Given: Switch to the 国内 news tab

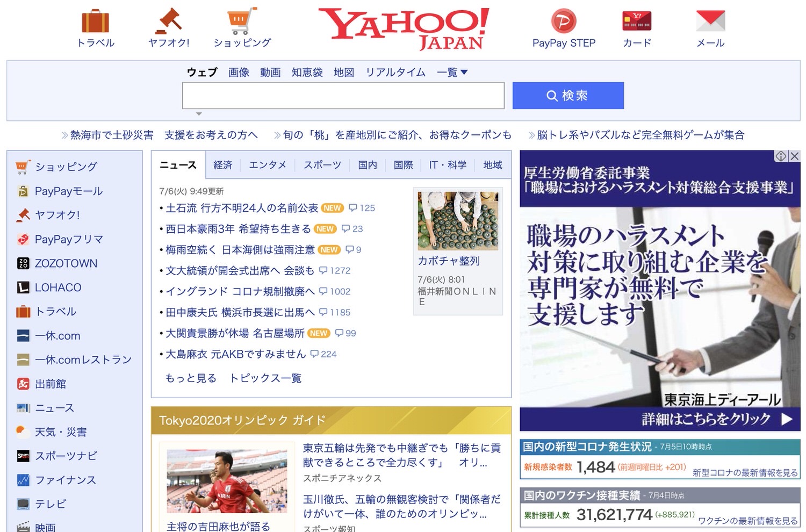Looking at the screenshot, I should point(368,165).
